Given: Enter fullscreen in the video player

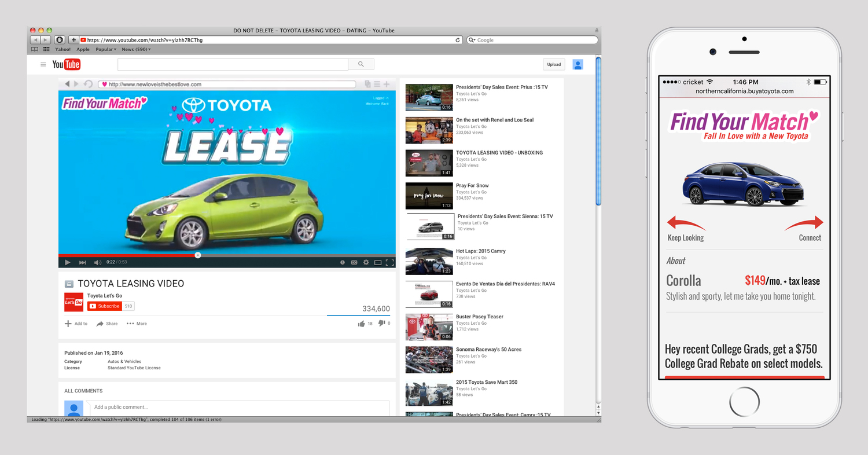Looking at the screenshot, I should pyautogui.click(x=389, y=262).
